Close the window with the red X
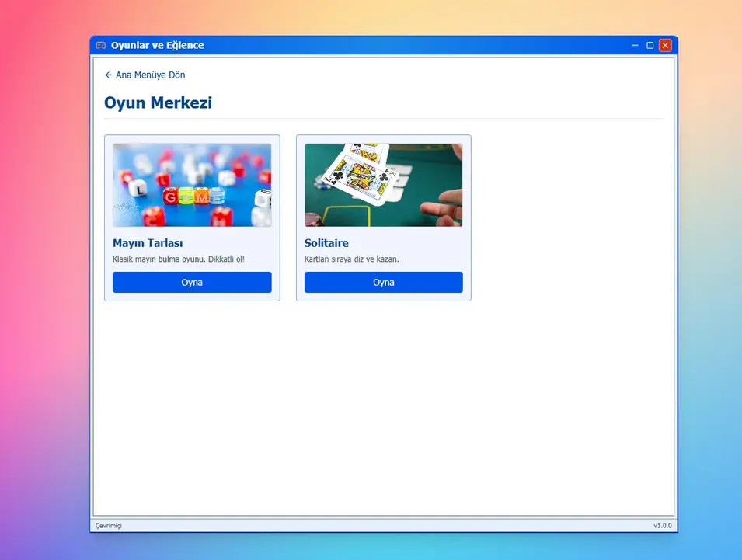 (x=665, y=45)
